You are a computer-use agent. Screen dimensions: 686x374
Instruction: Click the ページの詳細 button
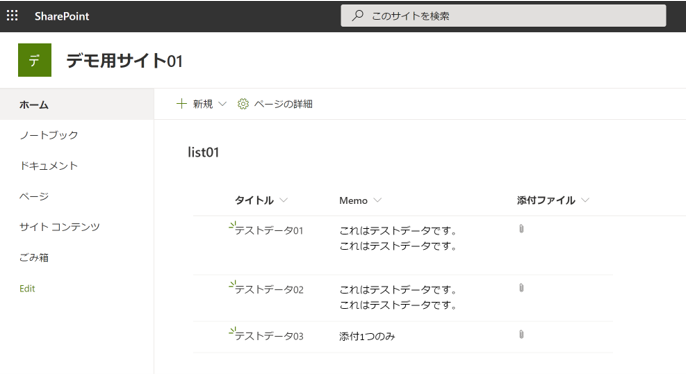click(275, 104)
